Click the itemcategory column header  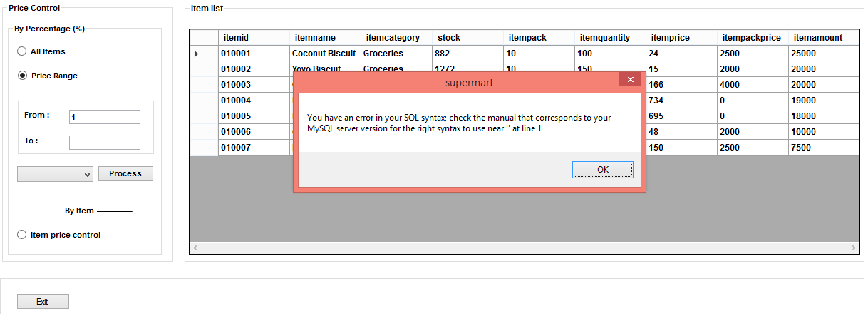point(396,38)
